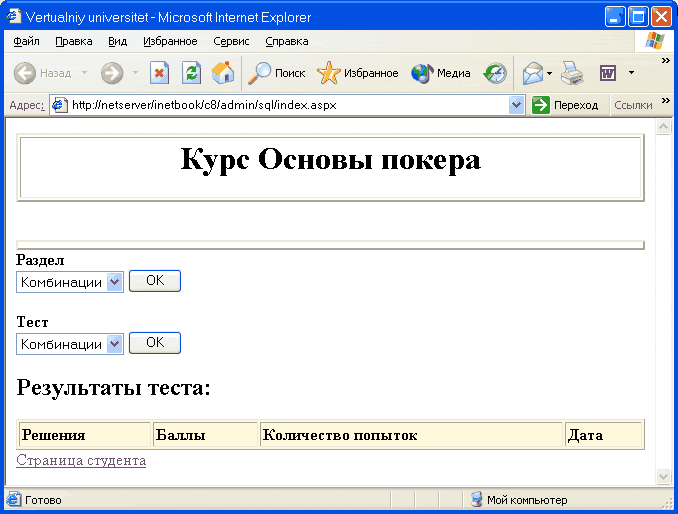This screenshot has width=678, height=514.
Task: Click the Mail envelope icon
Action: (532, 73)
